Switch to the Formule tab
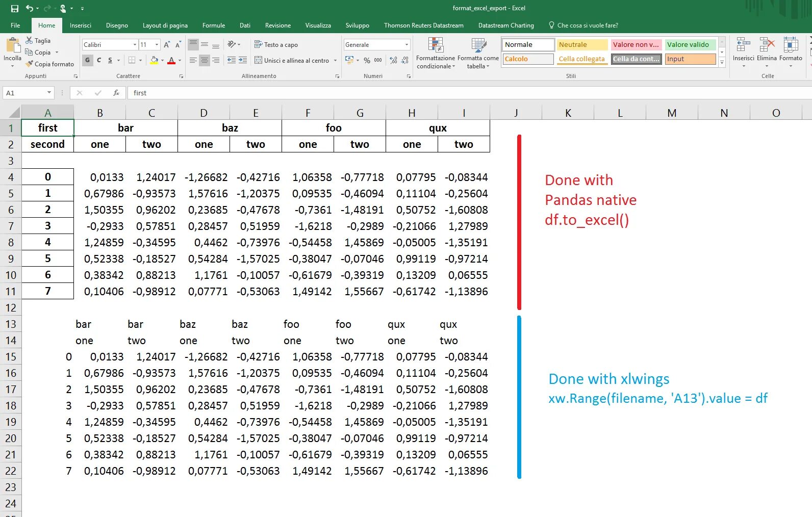 (x=214, y=25)
